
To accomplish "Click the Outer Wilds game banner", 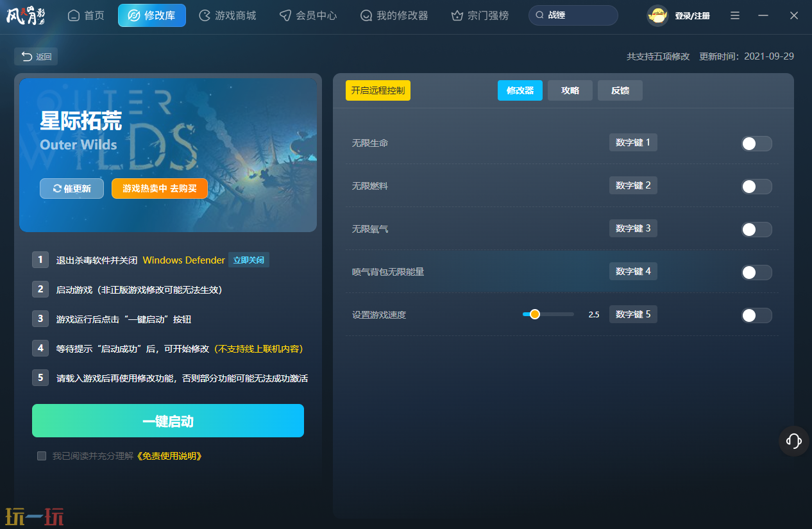I will (168, 155).
